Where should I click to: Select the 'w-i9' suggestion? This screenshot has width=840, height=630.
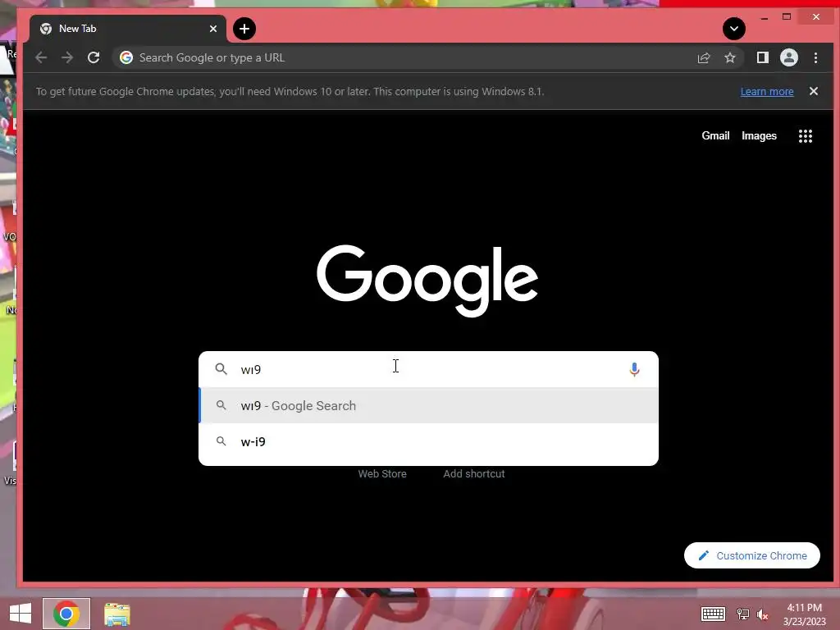click(x=428, y=441)
